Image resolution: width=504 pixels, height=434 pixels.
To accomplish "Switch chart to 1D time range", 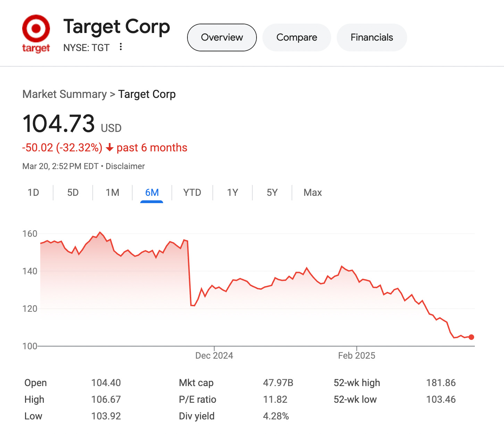I will click(x=33, y=192).
